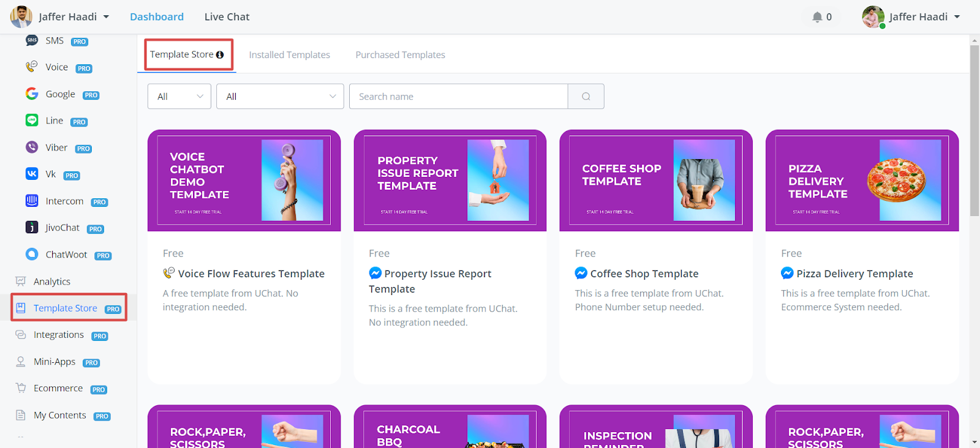Click Voice Chatbot Demo Template thumbnail
The height and width of the screenshot is (448, 980).
(244, 180)
